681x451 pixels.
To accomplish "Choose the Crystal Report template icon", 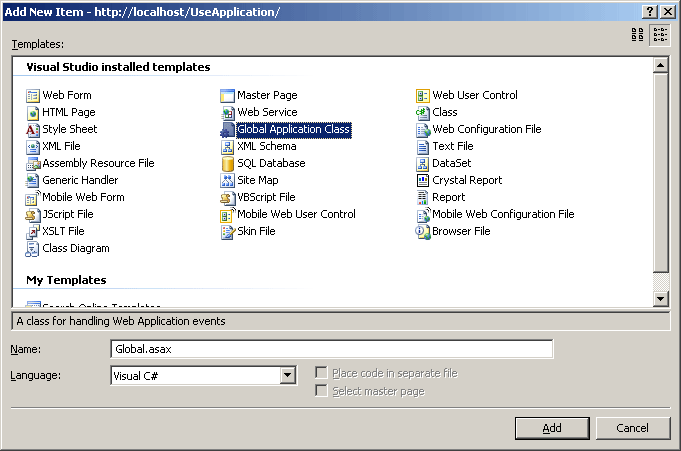I will click(x=423, y=181).
